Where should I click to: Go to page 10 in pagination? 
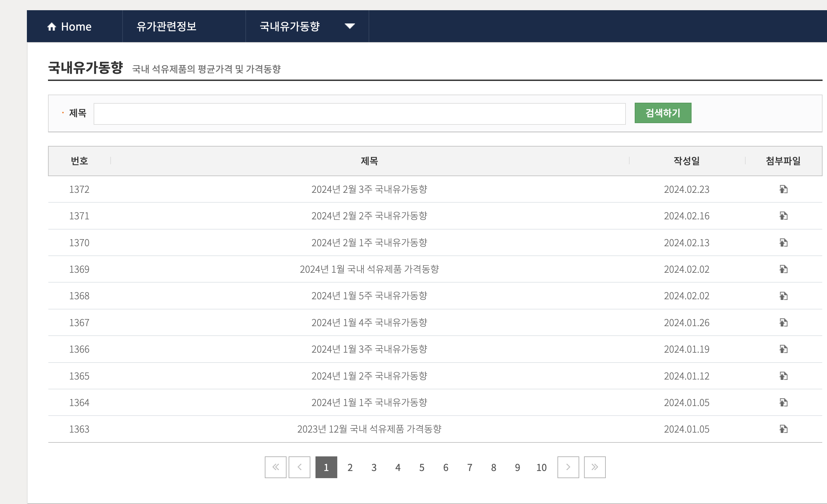[541, 468]
